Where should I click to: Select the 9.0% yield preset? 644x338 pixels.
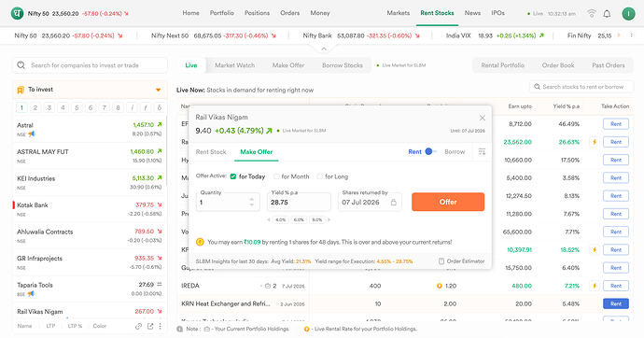(316, 219)
